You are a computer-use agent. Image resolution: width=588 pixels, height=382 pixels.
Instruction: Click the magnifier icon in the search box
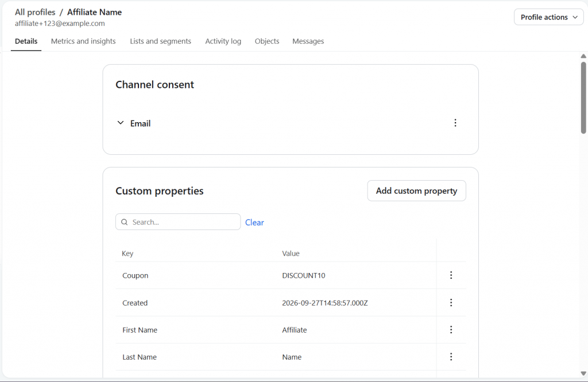pyautogui.click(x=125, y=222)
